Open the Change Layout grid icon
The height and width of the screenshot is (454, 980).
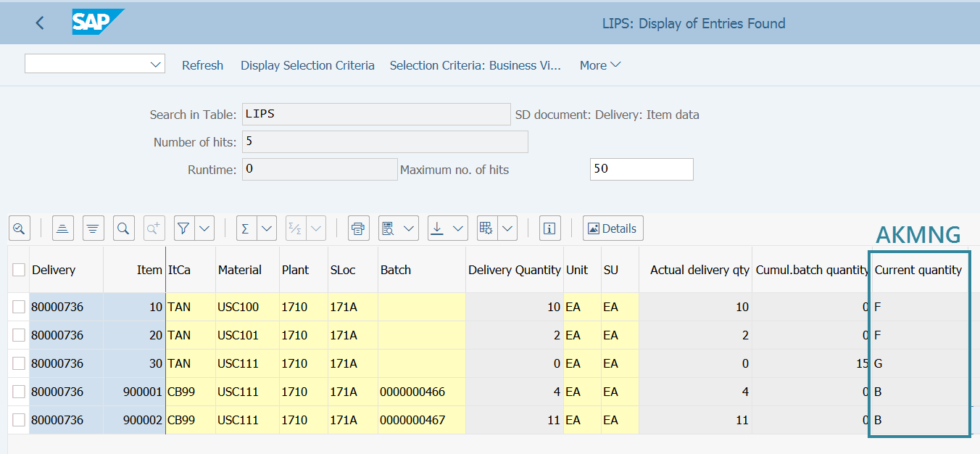(x=486, y=228)
